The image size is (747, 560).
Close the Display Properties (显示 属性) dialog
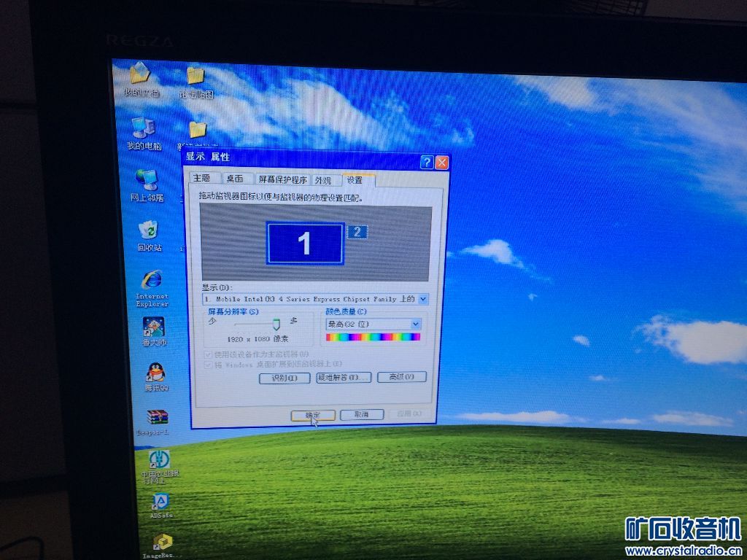click(441, 163)
